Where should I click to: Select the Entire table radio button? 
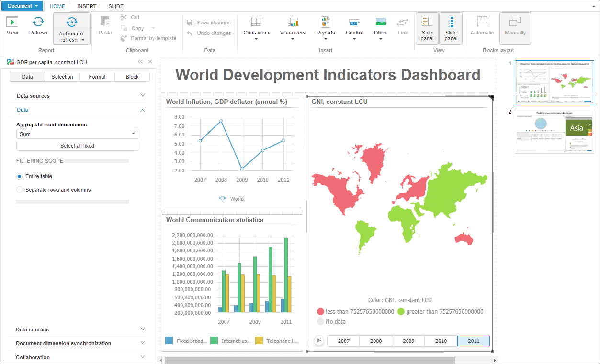20,176
